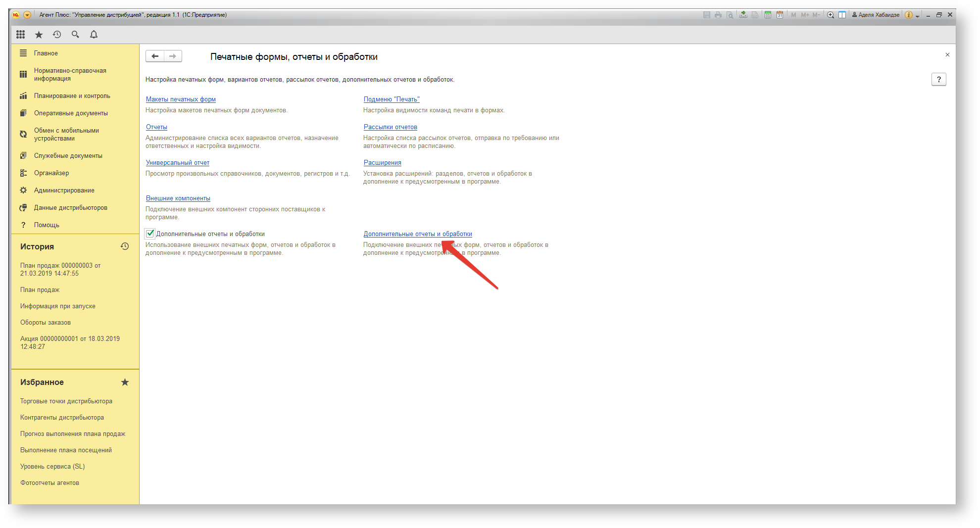Select Главное section in sidebar
This screenshot has height=528, width=980.
[75, 53]
